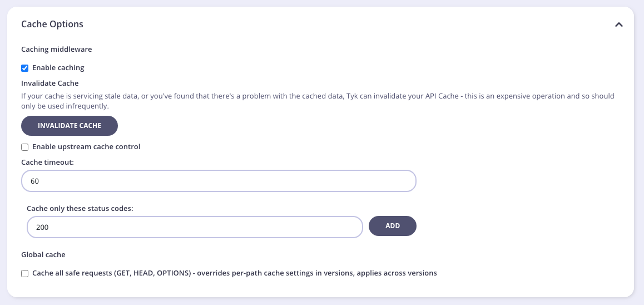644x305 pixels.
Task: Click the stale data description paragraph
Action: click(x=317, y=96)
